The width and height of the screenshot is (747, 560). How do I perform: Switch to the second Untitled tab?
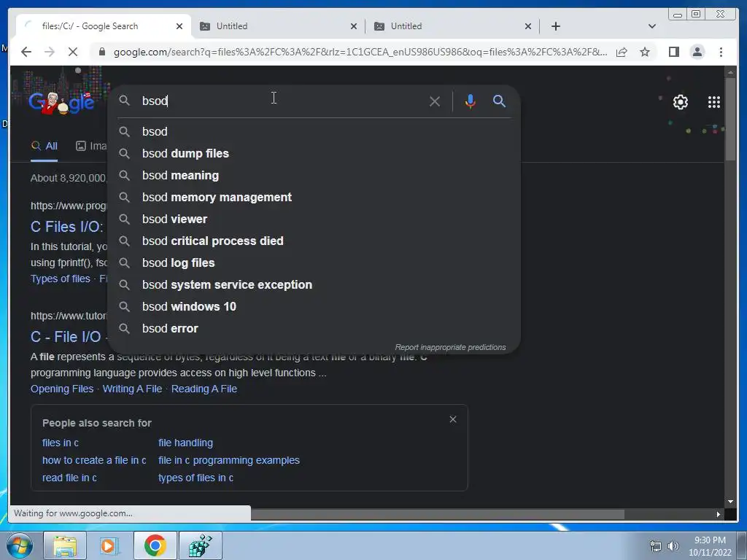[452, 26]
